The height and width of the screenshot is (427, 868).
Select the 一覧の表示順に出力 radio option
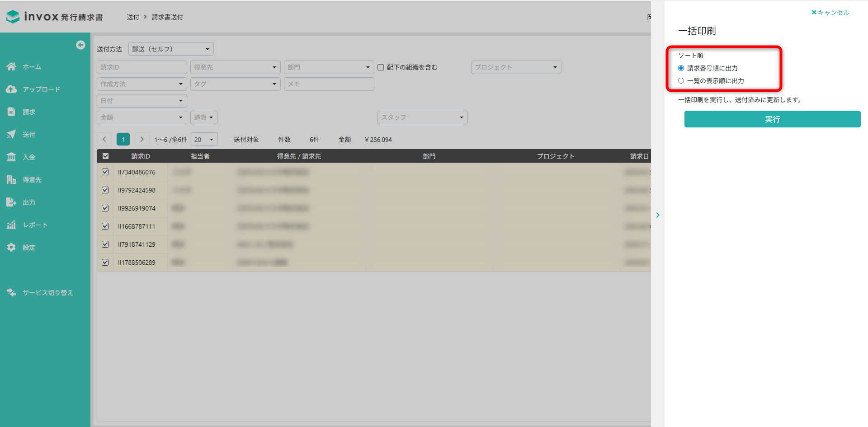pos(681,81)
